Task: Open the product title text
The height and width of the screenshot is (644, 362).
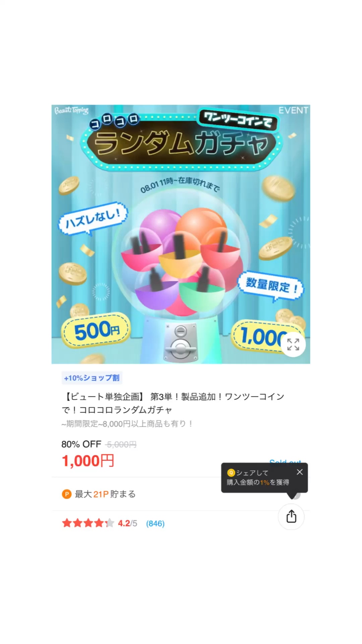Action: pyautogui.click(x=173, y=403)
